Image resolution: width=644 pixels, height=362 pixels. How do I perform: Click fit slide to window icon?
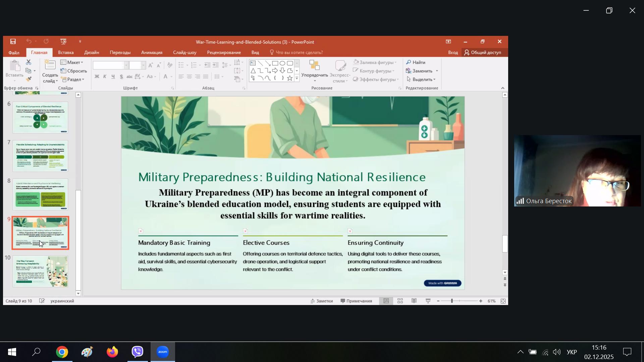coord(503,301)
